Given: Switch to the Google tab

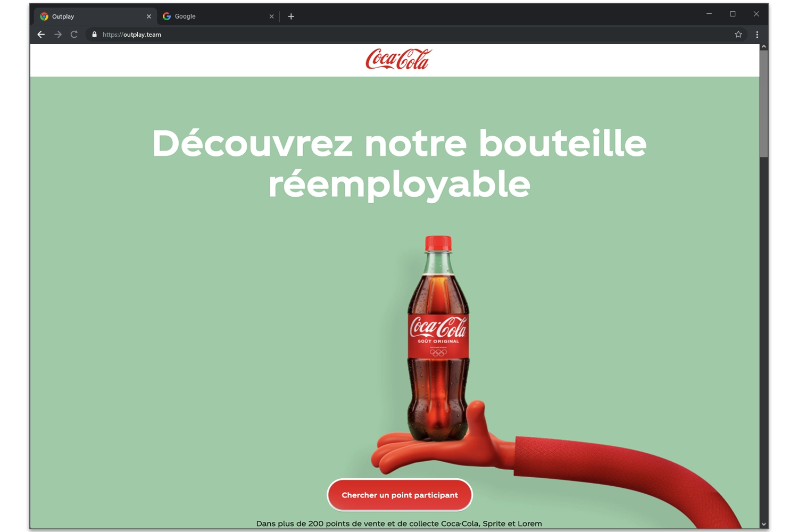Looking at the screenshot, I should 218,16.
